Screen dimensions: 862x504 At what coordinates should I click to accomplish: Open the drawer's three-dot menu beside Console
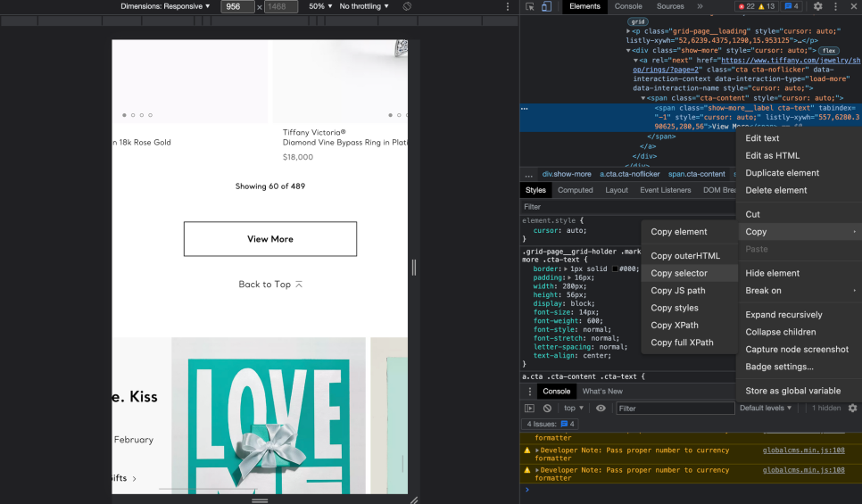pos(529,391)
